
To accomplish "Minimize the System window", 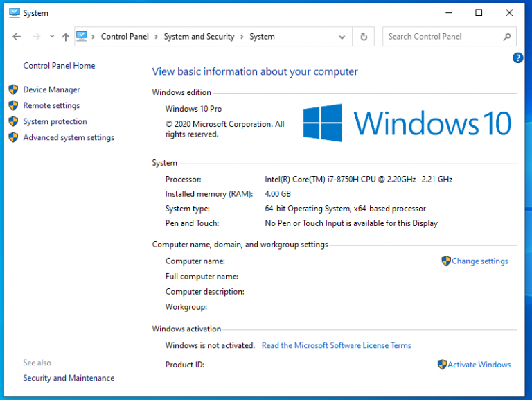I will tap(449, 13).
